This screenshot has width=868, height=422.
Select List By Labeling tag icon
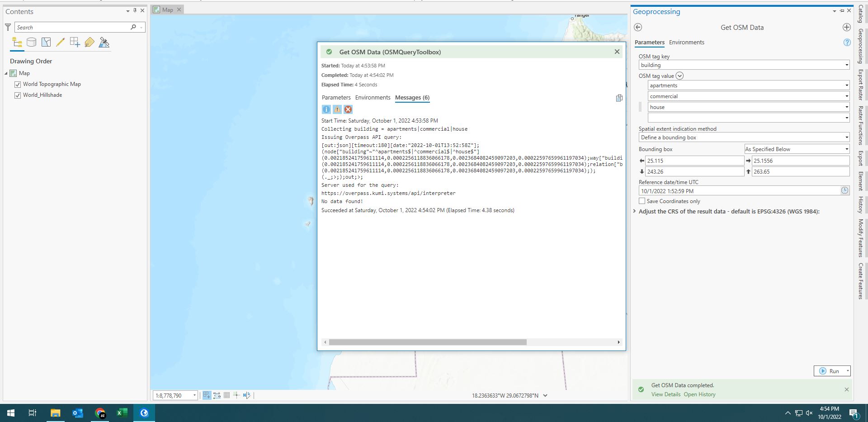click(90, 42)
